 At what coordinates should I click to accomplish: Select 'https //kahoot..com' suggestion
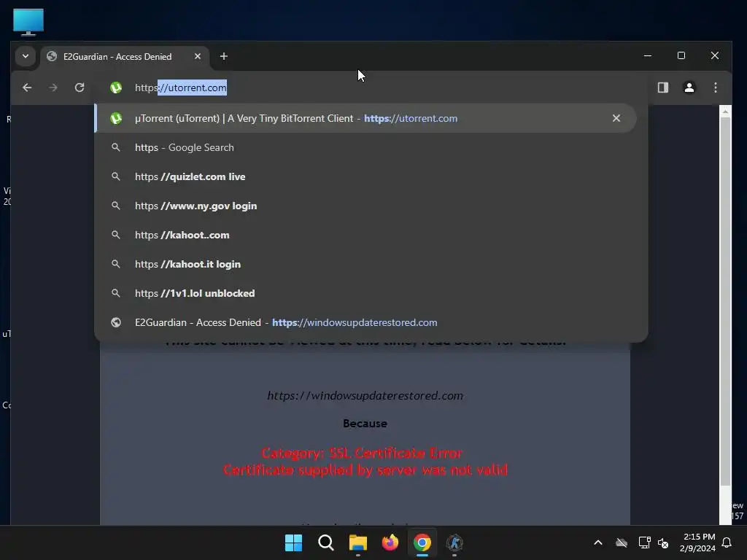click(365, 235)
